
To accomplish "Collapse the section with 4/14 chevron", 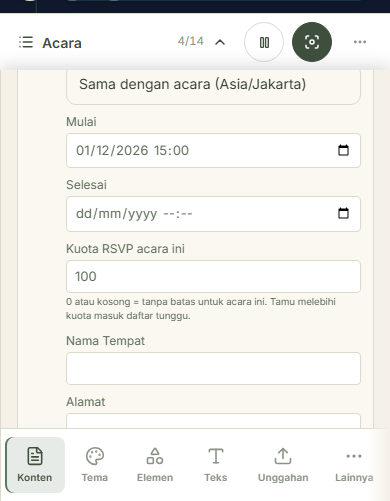I will tap(220, 42).
